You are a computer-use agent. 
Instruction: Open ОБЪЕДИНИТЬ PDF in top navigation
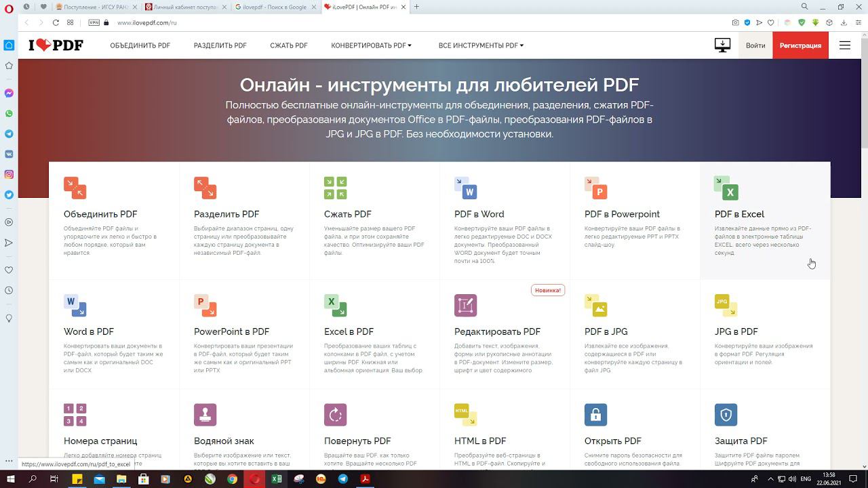pos(140,45)
